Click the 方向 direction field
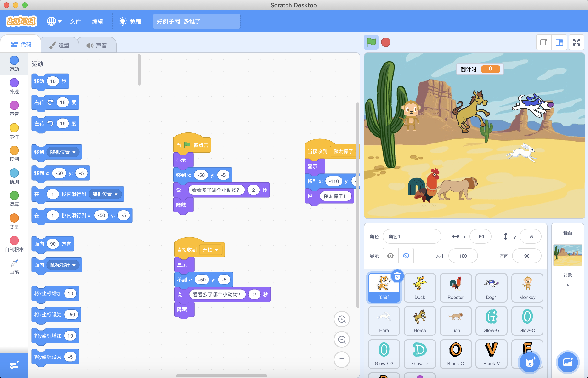Viewport: 588px width, 378px height. (x=527, y=256)
